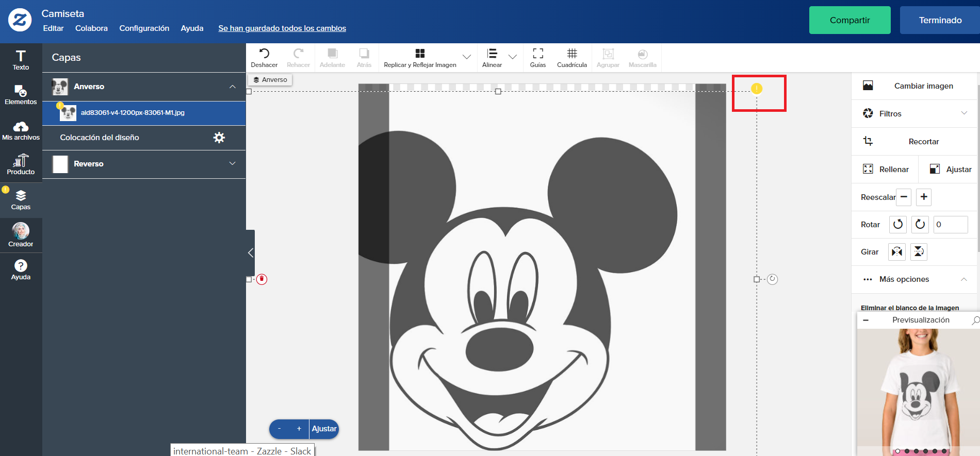
Task: Flip image vertically via Girar
Action: click(919, 251)
